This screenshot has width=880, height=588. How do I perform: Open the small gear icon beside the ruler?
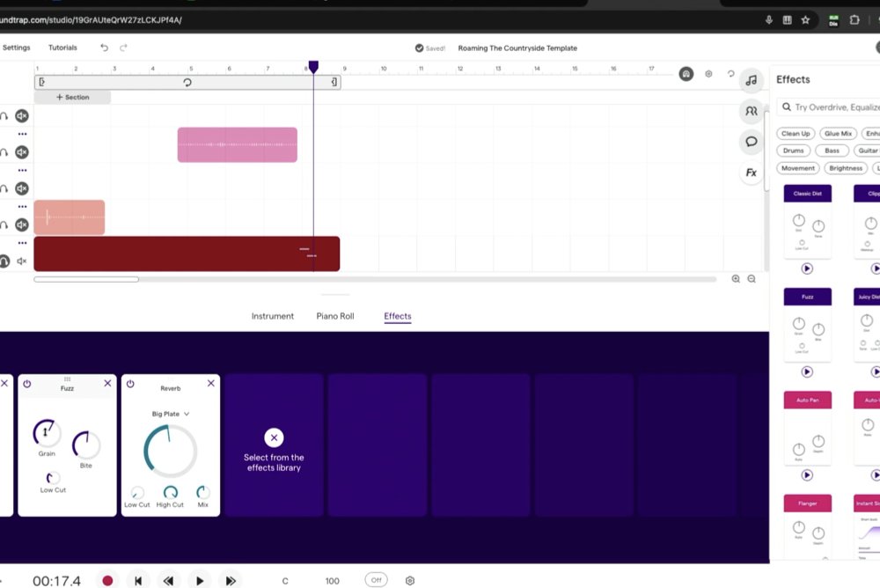708,74
